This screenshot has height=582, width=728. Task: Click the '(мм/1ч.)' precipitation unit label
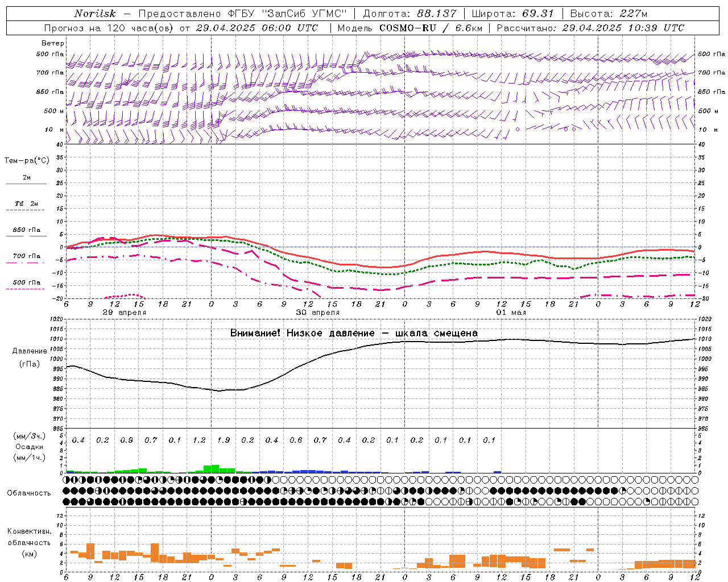tap(29, 458)
